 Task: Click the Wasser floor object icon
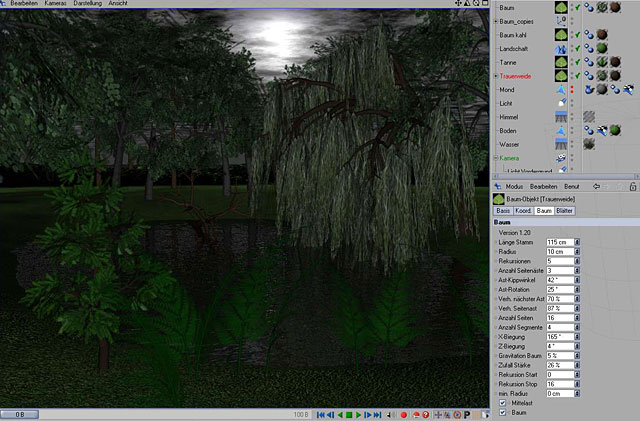(561, 144)
